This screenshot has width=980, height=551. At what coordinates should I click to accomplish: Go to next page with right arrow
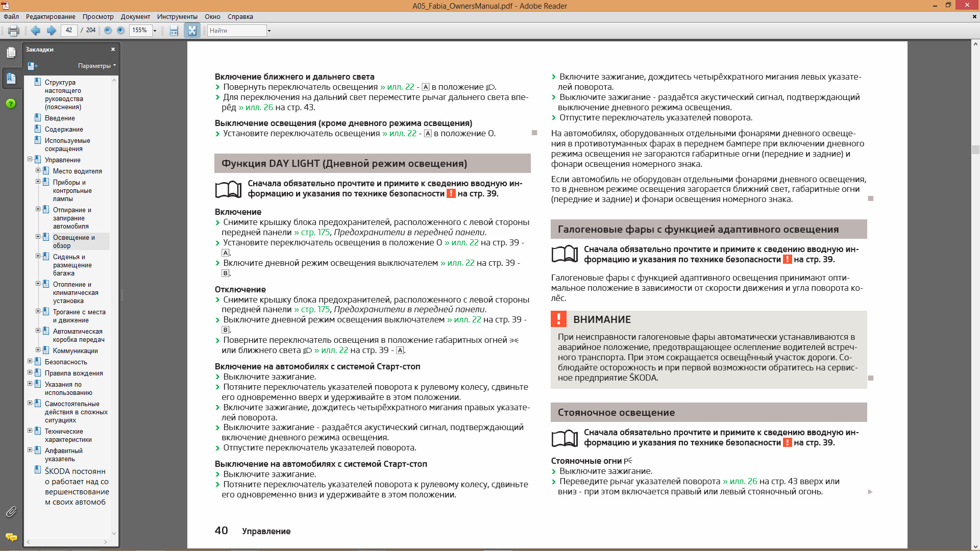click(x=51, y=31)
